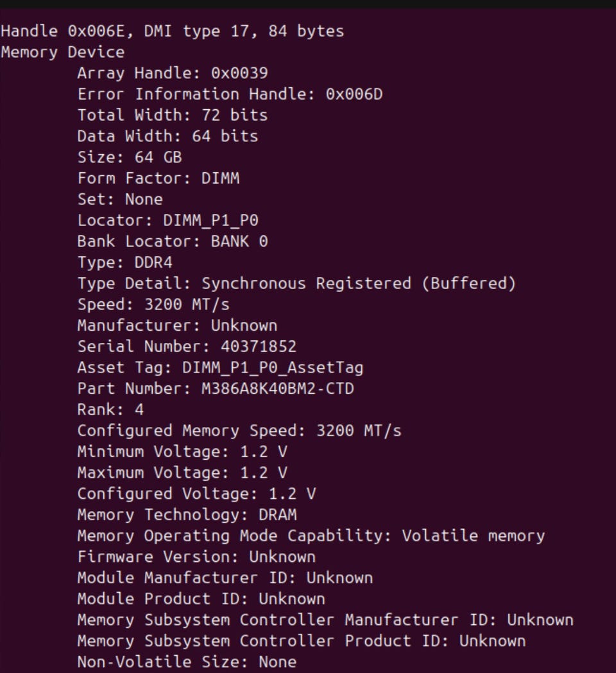Click the asset tag DIMM_P1_P0_AssetTag
This screenshot has width=616, height=673.
273,368
